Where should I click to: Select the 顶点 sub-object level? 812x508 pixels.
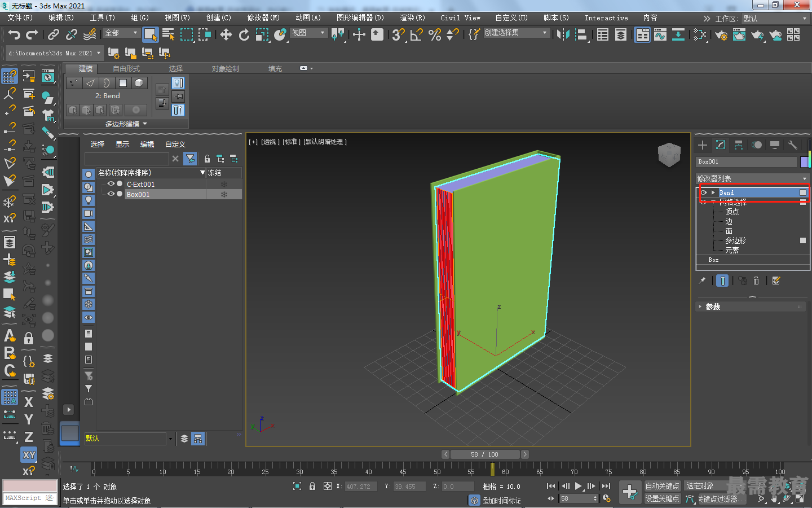point(732,212)
